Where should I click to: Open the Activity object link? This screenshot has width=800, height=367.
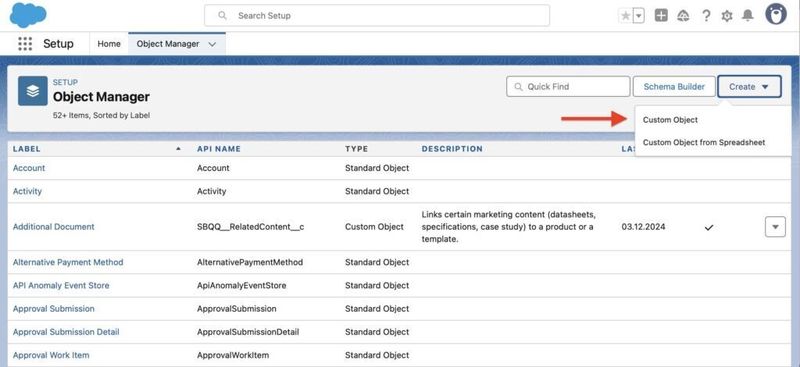tap(27, 191)
